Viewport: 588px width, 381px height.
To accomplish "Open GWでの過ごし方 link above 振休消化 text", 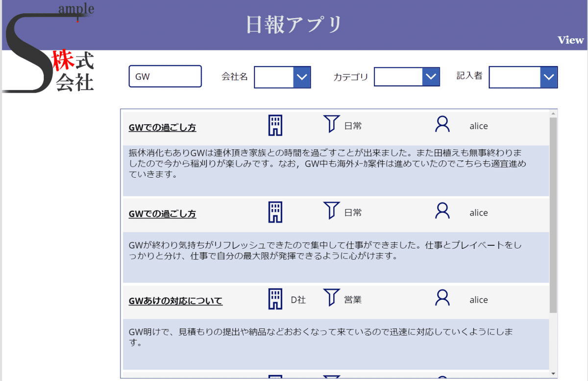I will [162, 127].
